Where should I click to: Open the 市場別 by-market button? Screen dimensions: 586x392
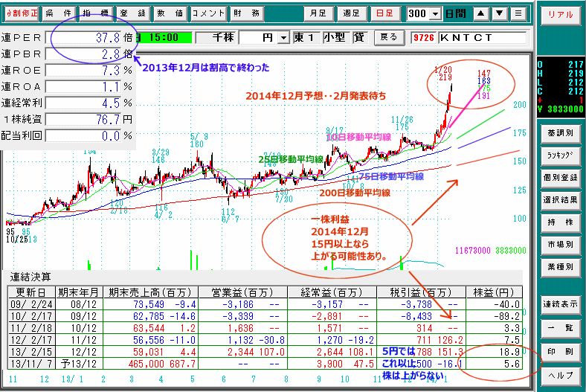tap(560, 245)
